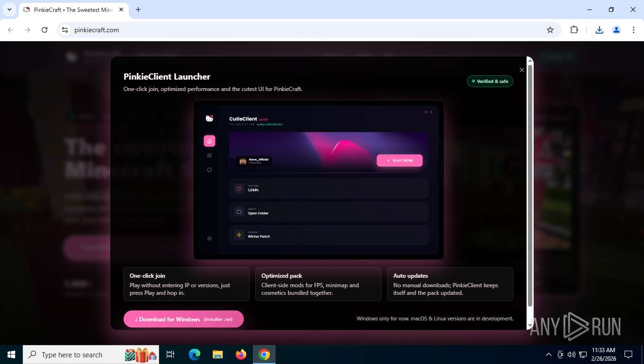Close the PinkieClient Launcher modal

tap(522, 70)
